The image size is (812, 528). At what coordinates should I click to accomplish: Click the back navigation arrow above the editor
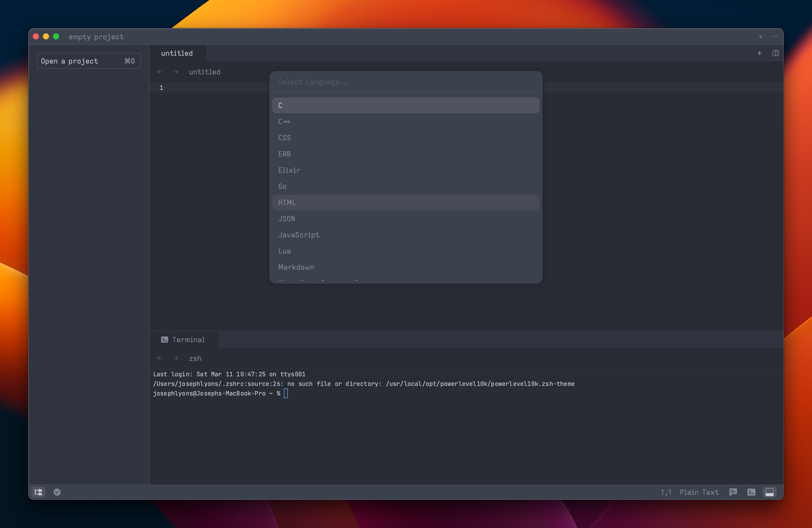point(160,72)
